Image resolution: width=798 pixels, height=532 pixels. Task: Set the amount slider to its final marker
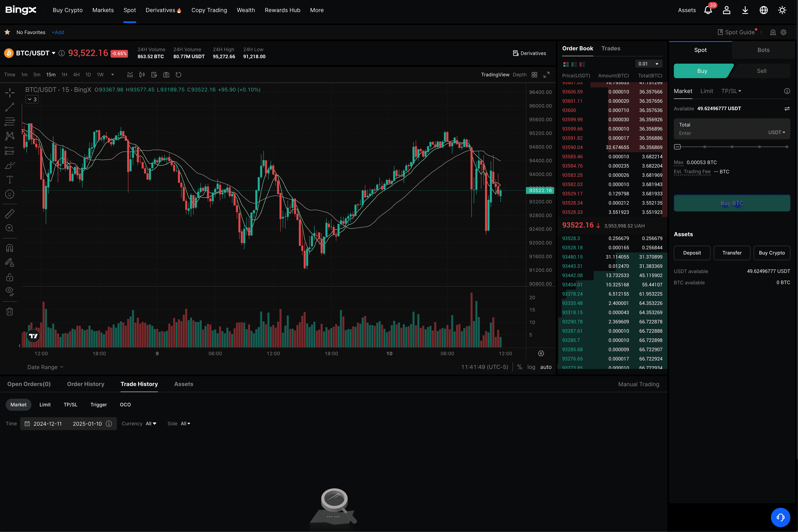tap(787, 147)
